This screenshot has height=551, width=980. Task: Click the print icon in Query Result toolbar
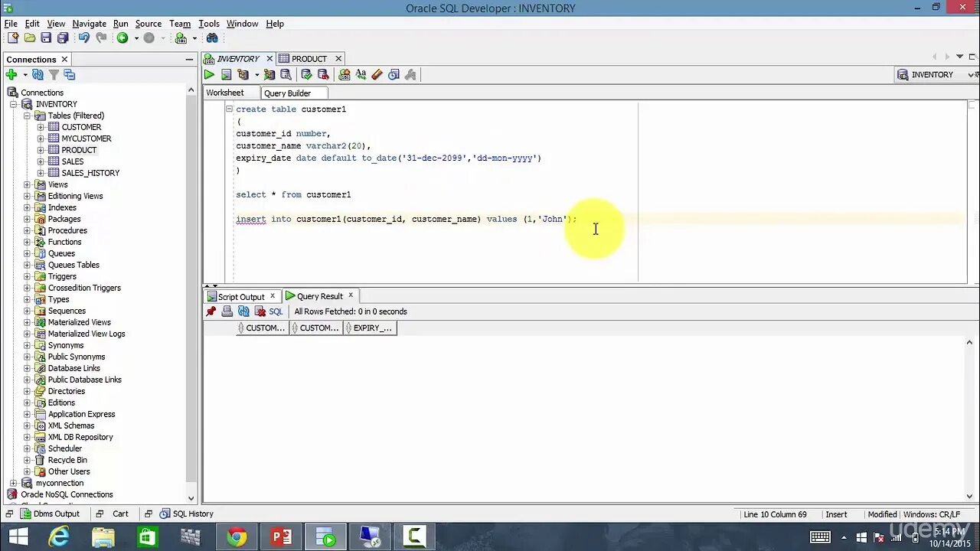click(227, 311)
